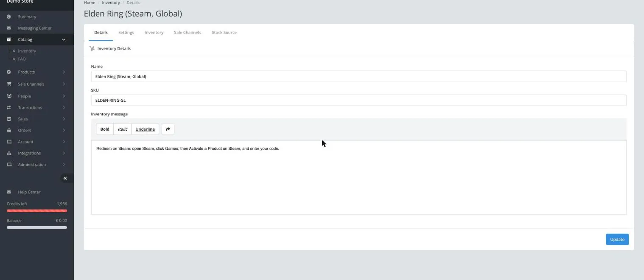Click the People group icon
644x280 pixels.
pos(9,96)
